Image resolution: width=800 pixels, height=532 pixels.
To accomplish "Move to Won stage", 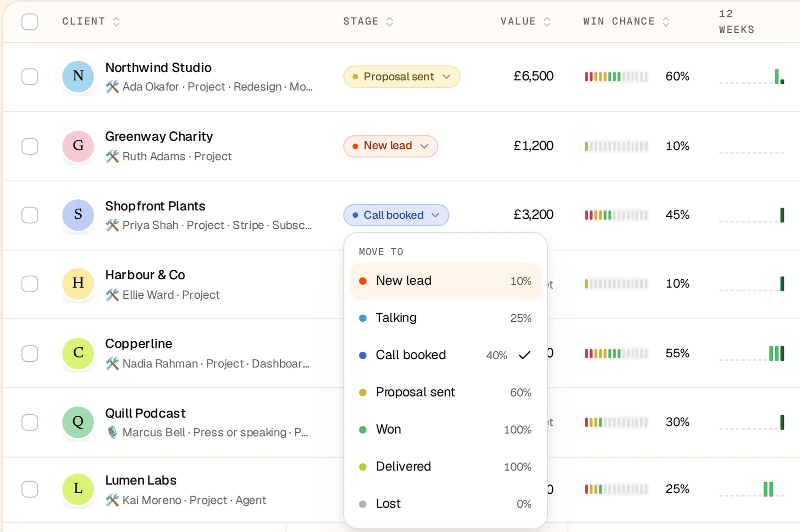I will pos(445,430).
